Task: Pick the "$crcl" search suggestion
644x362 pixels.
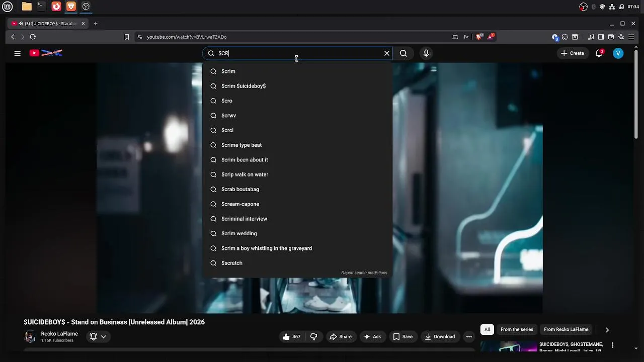Action: tap(297, 130)
